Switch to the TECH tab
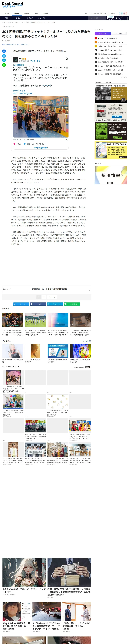 coord(36,13)
